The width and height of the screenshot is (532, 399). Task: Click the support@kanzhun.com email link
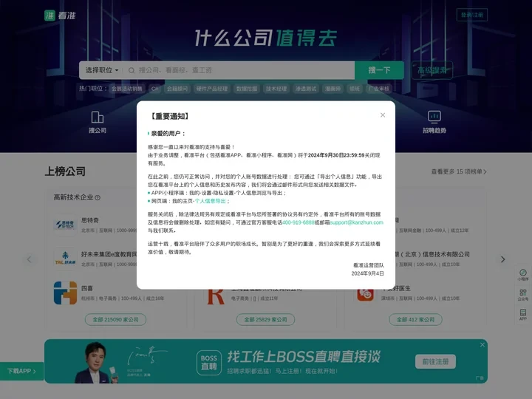pyautogui.click(x=357, y=222)
